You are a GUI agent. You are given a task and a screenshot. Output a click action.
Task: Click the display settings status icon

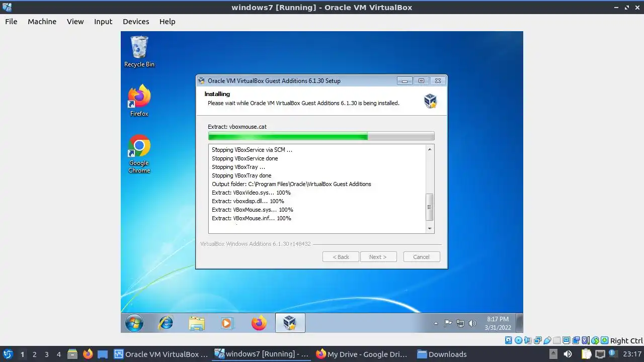567,340
